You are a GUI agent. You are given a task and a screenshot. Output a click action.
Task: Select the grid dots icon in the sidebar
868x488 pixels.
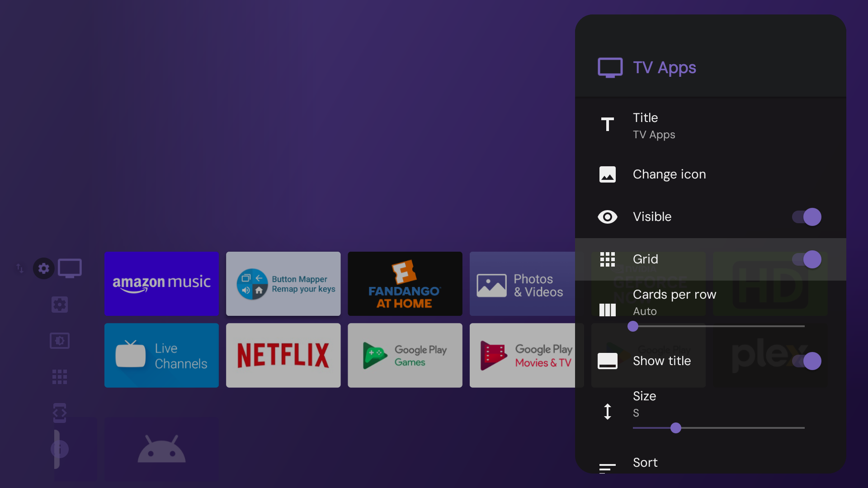60,377
